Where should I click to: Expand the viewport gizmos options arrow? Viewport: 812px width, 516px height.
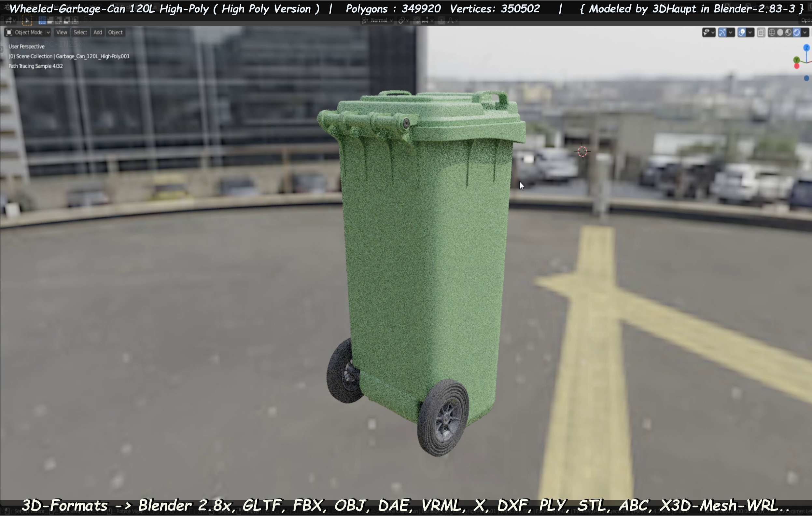[x=730, y=32]
